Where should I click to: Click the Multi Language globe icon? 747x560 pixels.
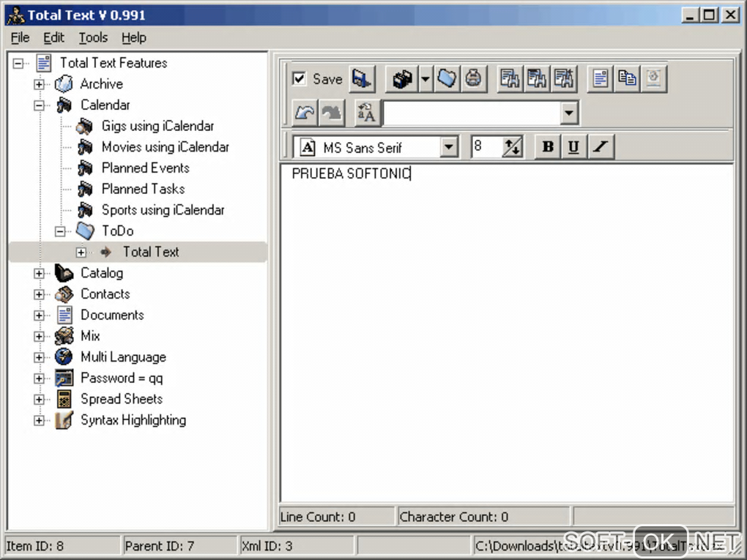(x=64, y=356)
